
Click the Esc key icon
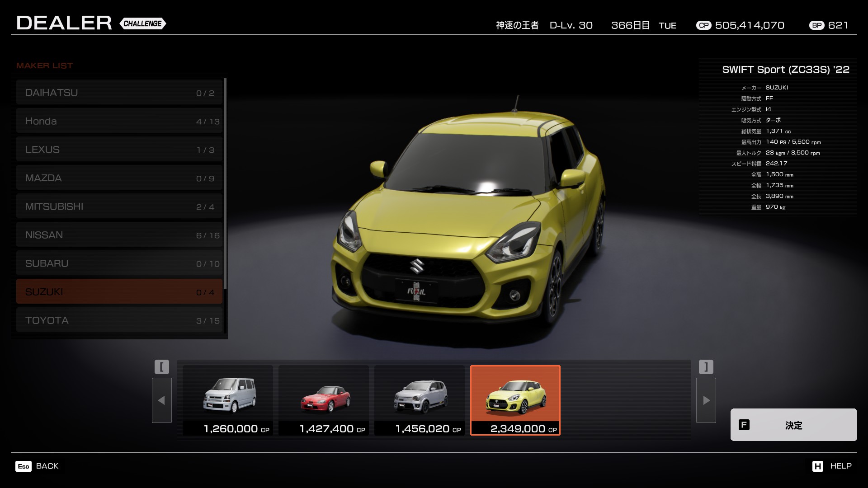coord(24,466)
